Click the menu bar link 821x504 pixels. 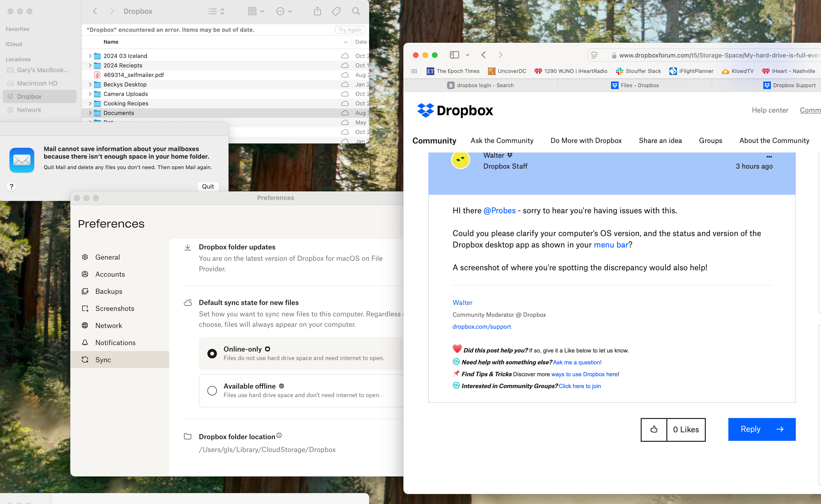pos(611,244)
